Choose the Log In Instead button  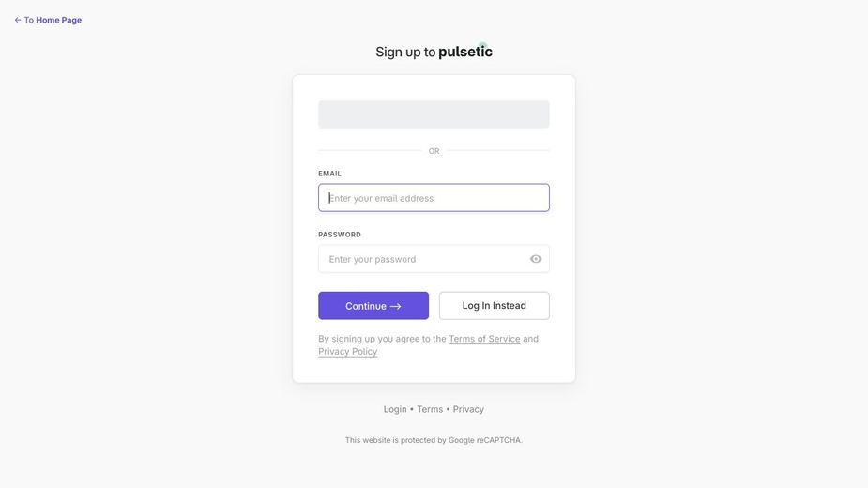[x=495, y=306]
